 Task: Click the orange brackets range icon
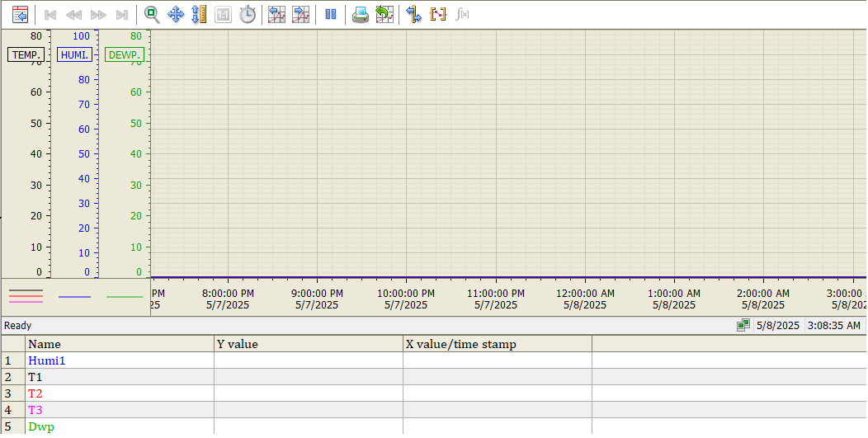pos(438,14)
